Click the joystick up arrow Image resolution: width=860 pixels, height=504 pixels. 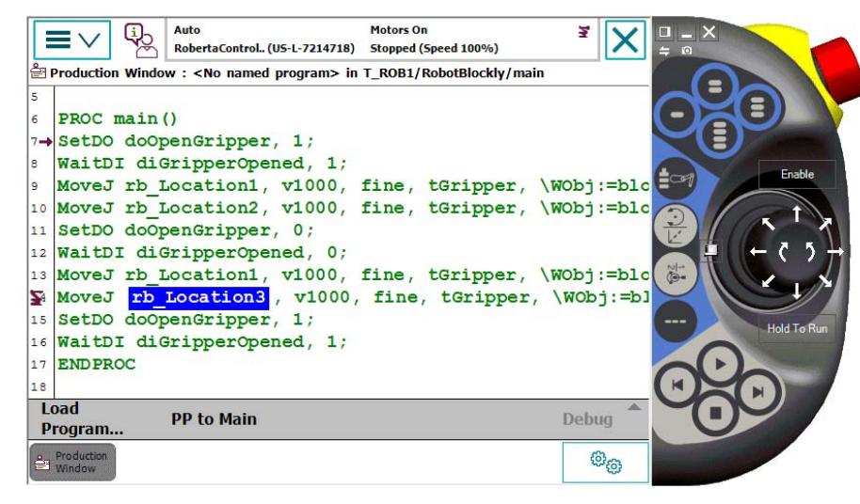796,214
